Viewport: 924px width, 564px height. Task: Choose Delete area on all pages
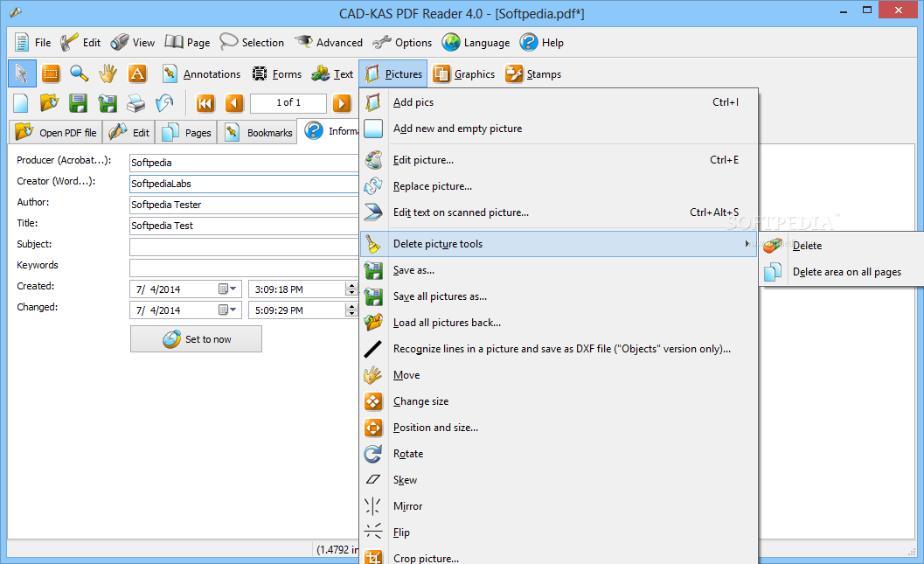pos(842,272)
